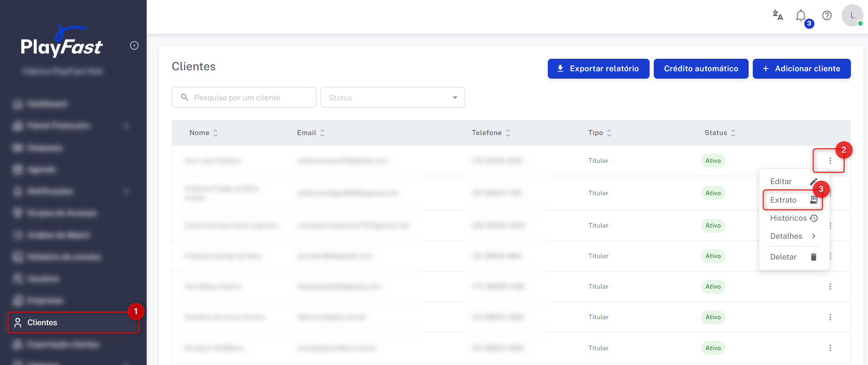The image size is (868, 365).
Task: Click the help question mark icon
Action: pos(827,16)
